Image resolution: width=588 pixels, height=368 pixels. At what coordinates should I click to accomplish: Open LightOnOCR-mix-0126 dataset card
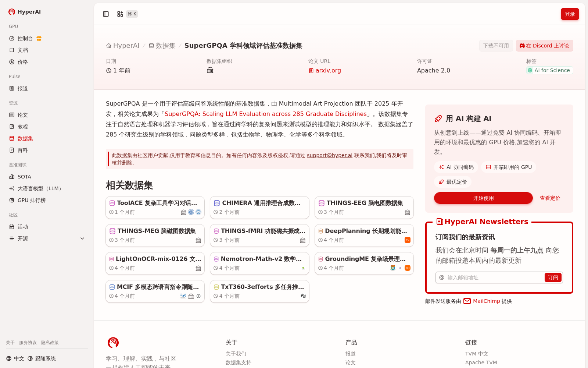click(x=155, y=263)
